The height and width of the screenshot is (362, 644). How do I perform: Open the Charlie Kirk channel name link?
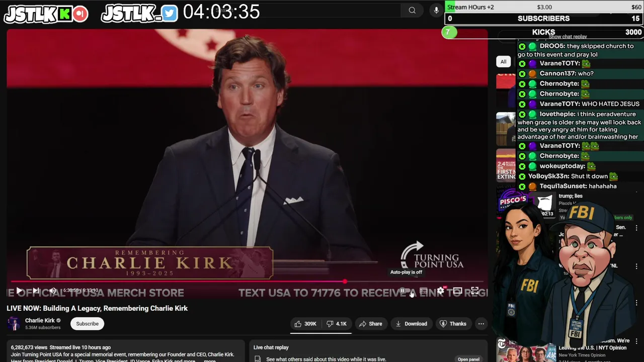(40, 320)
